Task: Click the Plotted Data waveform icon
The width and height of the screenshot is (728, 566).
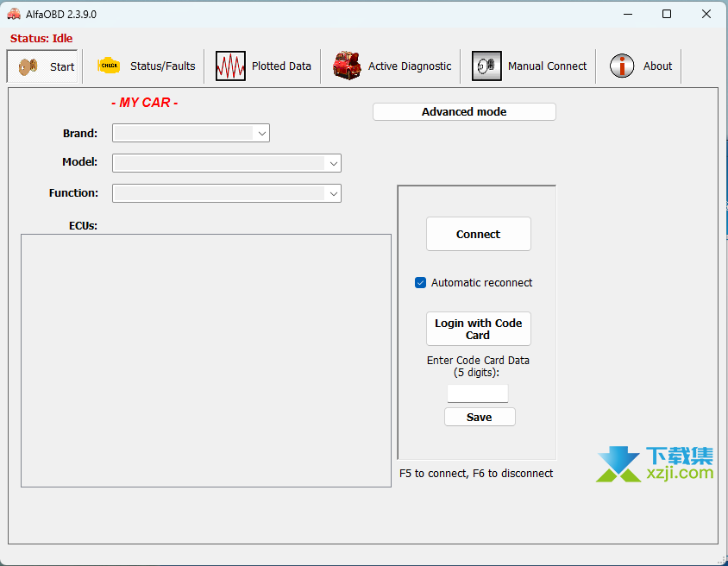Action: (230, 66)
